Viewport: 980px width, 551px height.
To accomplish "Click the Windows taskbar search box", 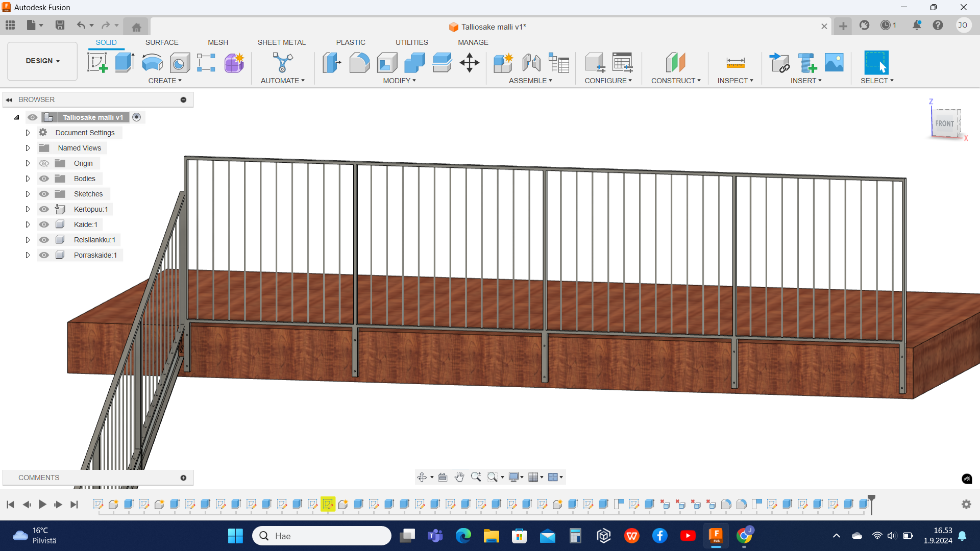I will point(322,536).
